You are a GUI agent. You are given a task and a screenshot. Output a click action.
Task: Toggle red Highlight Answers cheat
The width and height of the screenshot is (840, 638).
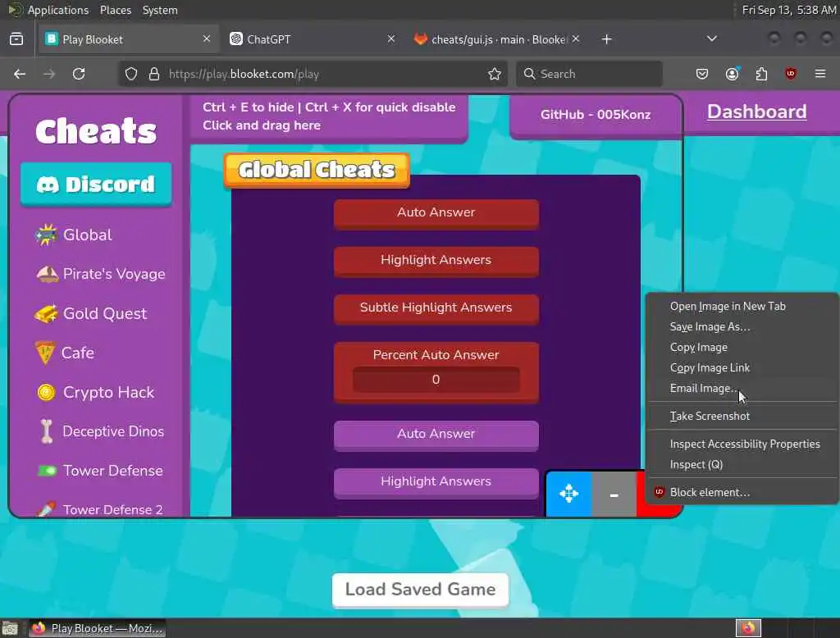point(436,260)
